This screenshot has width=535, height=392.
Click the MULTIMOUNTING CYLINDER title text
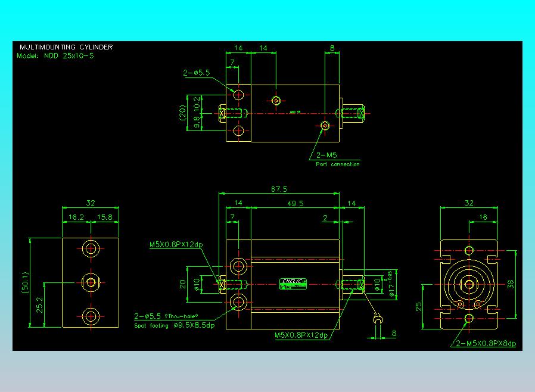66,47
